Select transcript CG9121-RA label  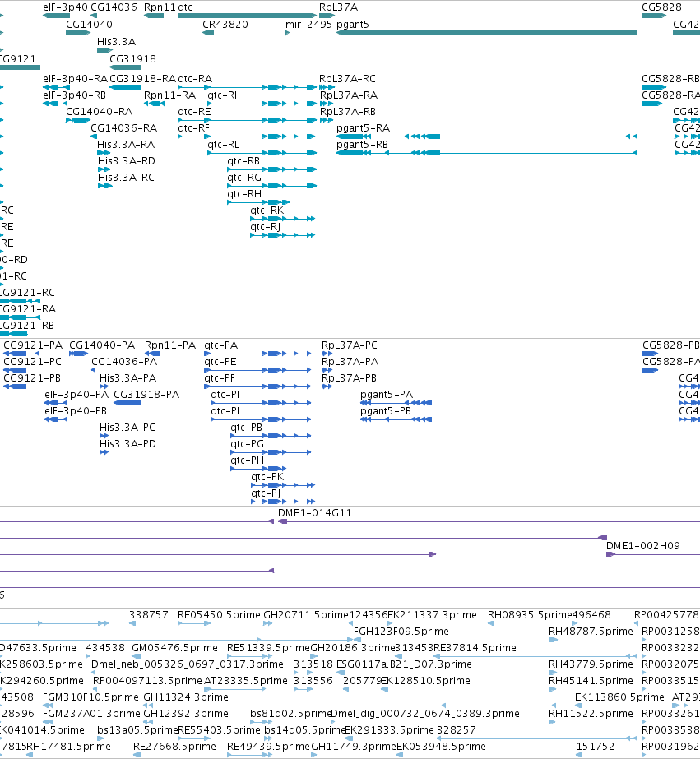(27, 309)
